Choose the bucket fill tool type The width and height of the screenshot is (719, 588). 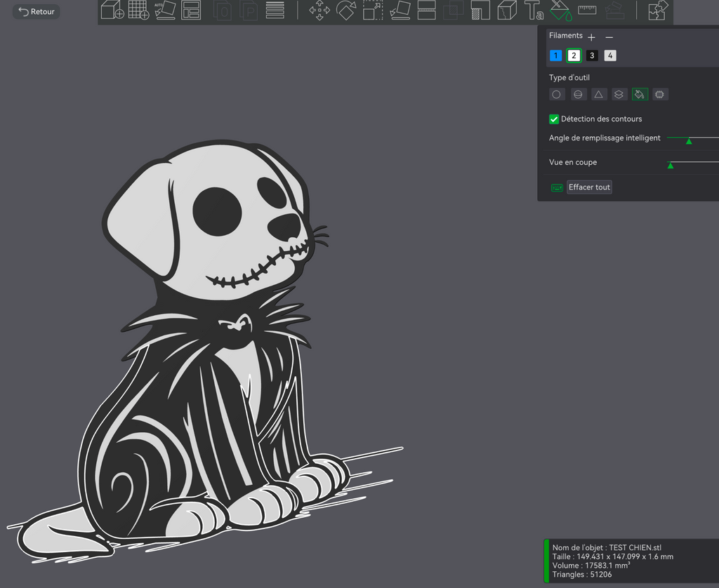tap(640, 95)
